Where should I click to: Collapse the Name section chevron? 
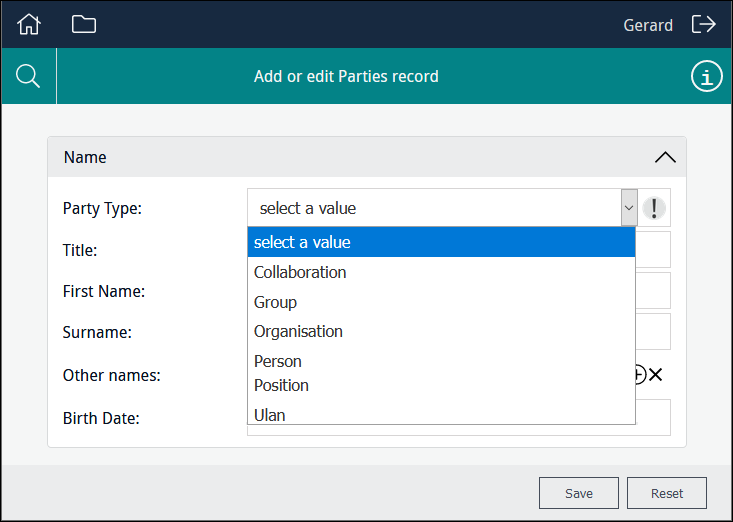tap(664, 157)
